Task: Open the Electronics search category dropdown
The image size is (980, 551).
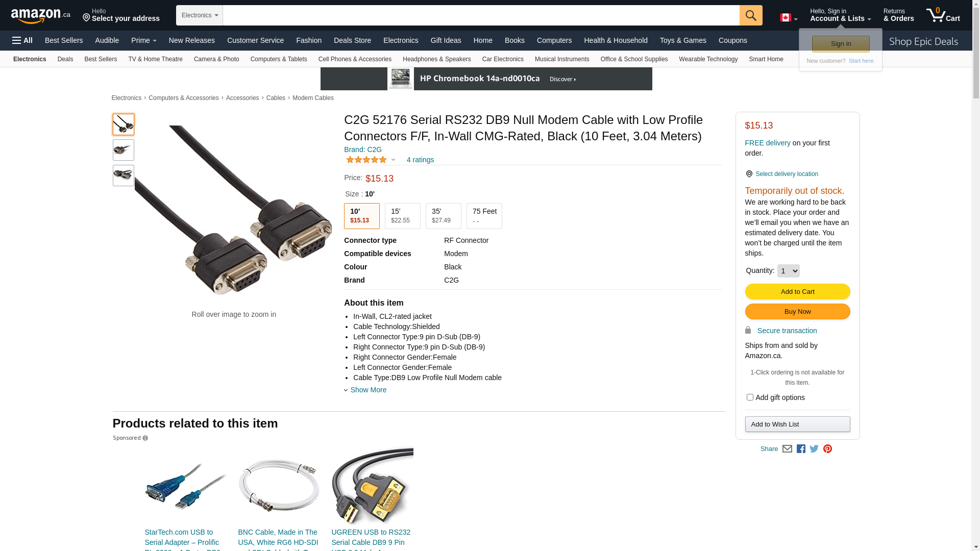Action: [200, 15]
